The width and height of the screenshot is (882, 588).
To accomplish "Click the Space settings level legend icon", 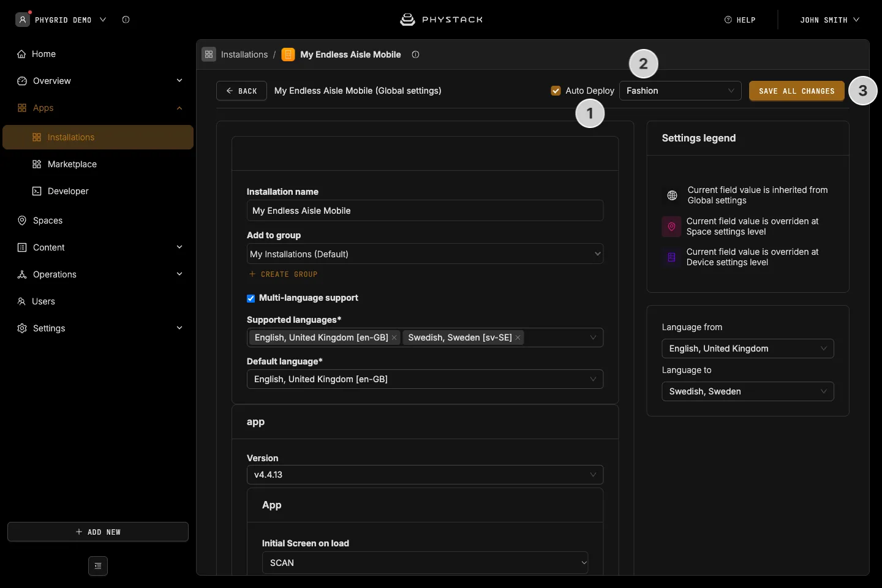I will click(x=671, y=227).
